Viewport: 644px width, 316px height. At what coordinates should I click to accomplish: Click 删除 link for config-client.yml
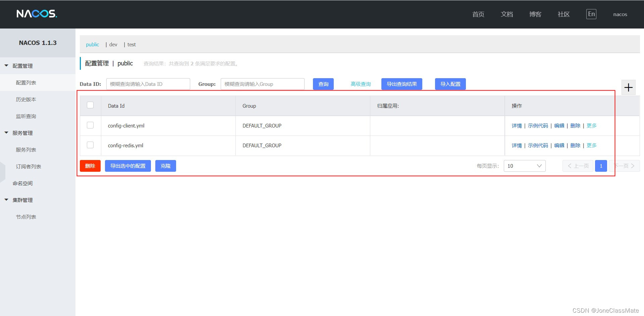pyautogui.click(x=575, y=126)
